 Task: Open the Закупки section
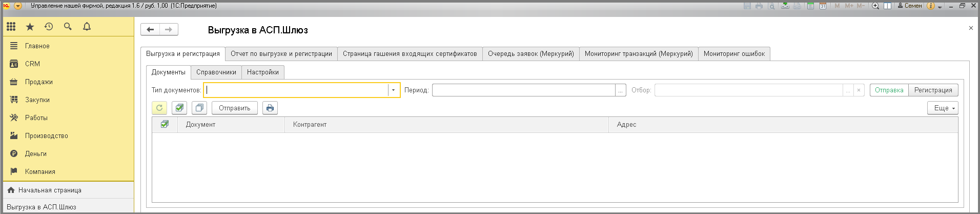tap(68, 100)
